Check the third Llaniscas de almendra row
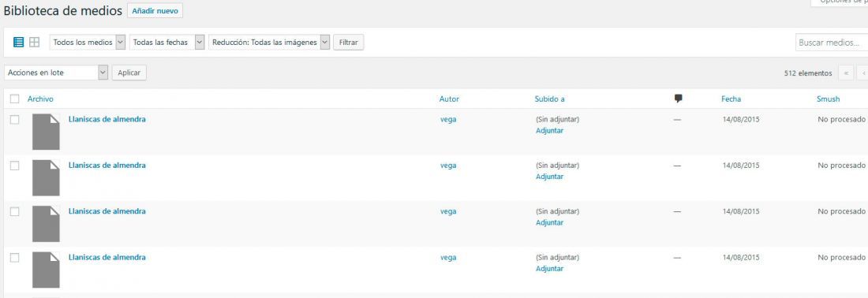 (x=15, y=211)
